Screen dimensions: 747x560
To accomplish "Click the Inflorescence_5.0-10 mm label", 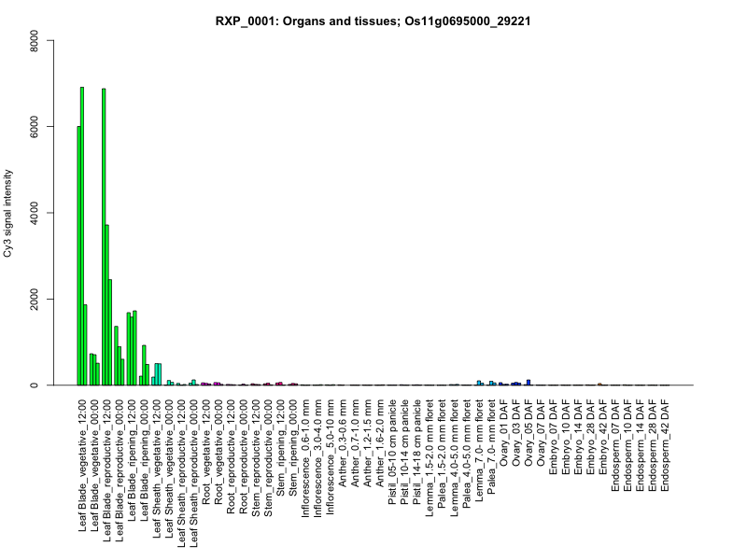I will tap(330, 457).
